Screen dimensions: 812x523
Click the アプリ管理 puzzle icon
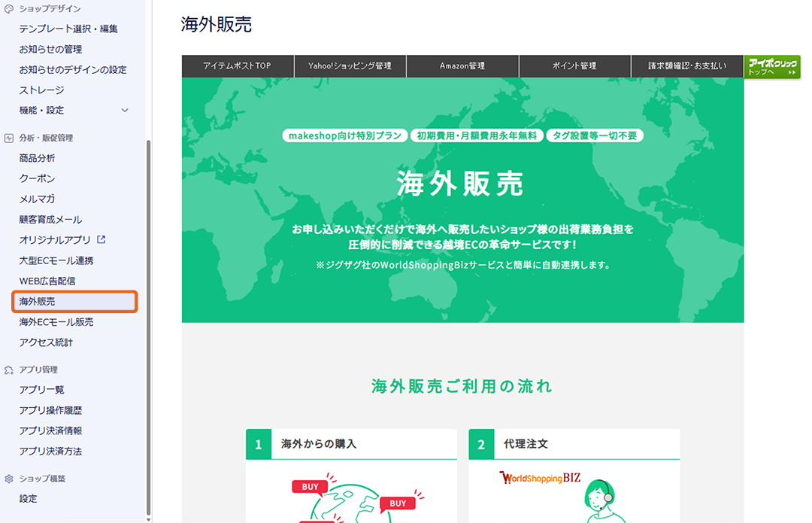[9, 369]
